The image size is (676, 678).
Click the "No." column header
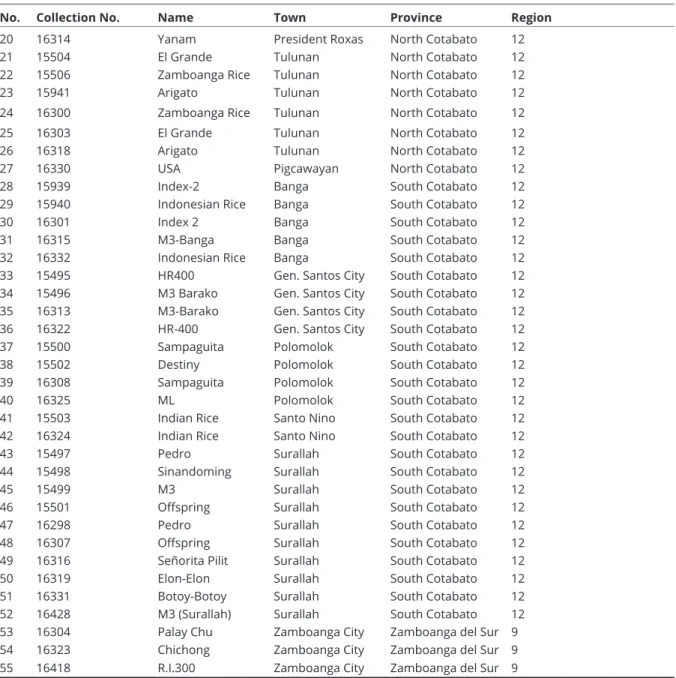click(x=10, y=17)
